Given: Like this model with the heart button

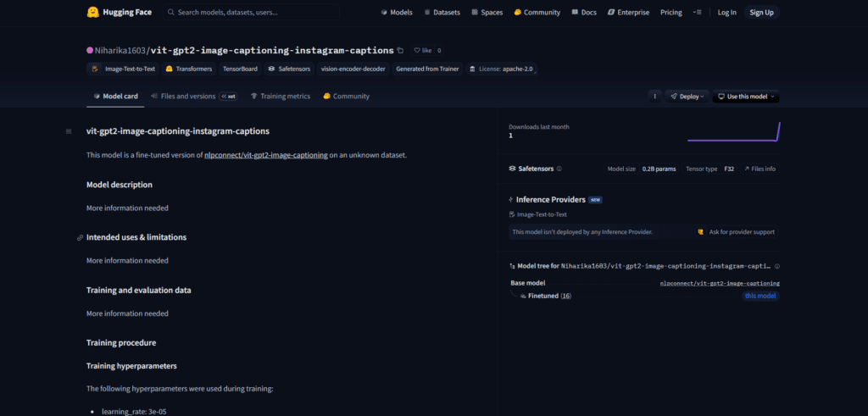Looking at the screenshot, I should (x=422, y=50).
